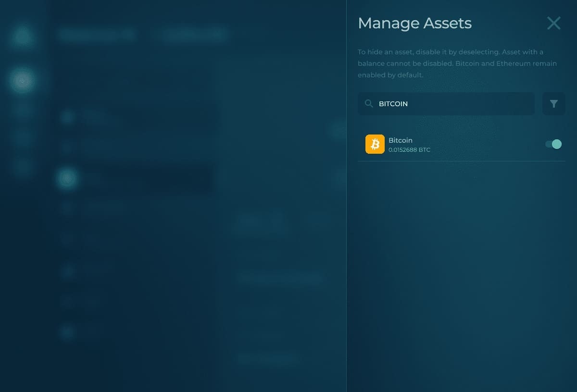Screen dimensions: 577x392
Task: Click the Manage Assets heading
Action: tap(415, 23)
